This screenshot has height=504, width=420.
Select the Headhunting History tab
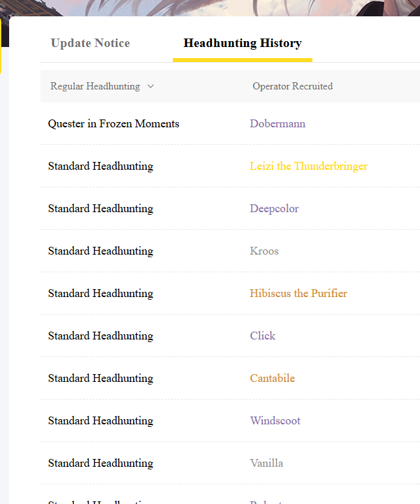click(x=243, y=43)
